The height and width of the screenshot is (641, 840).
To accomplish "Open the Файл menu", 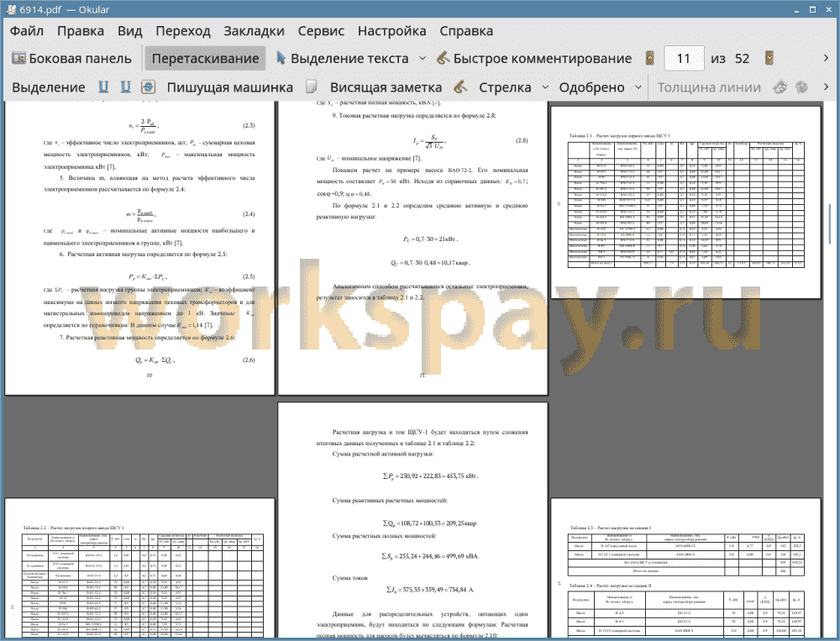I will pos(27,31).
